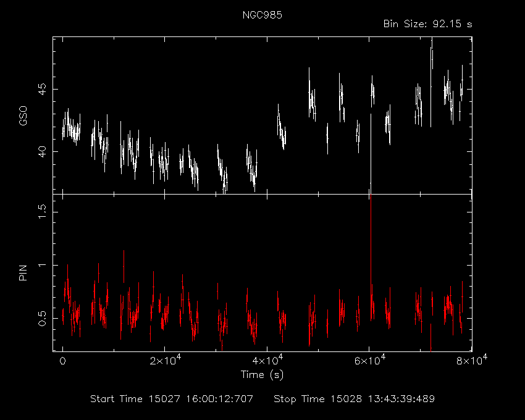Click the 2×10^4 time tick label
This screenshot has height=420, width=525.
165,360
